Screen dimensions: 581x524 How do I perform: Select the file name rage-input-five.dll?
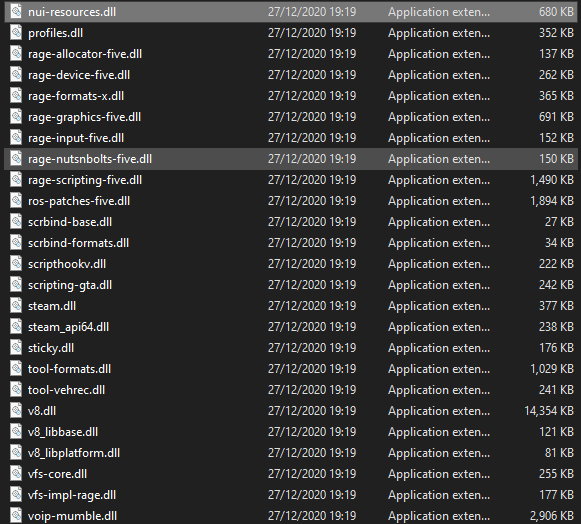76,138
